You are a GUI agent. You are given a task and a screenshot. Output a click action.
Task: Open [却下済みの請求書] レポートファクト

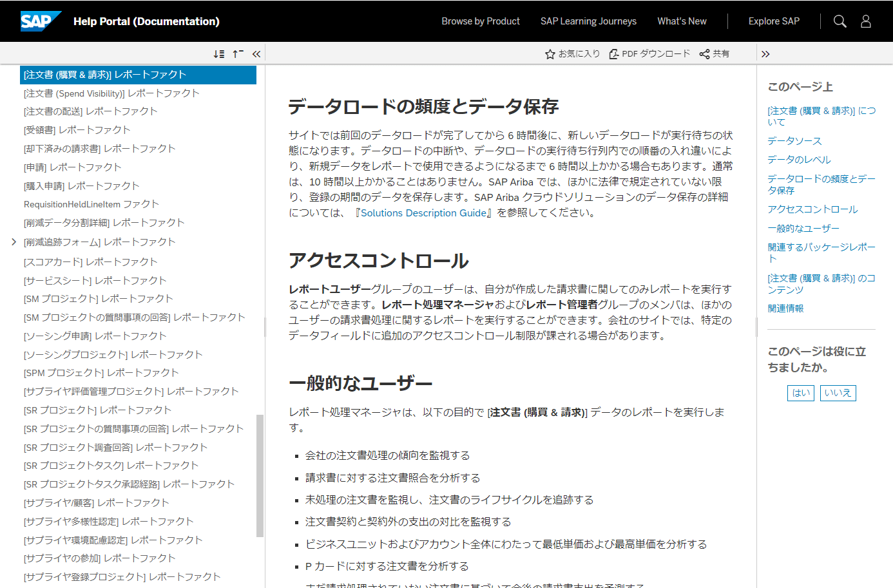99,149
